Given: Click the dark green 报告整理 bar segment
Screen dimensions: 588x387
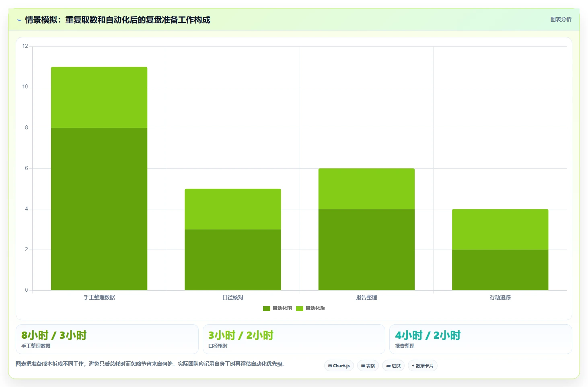Looking at the screenshot, I should pos(366,250).
